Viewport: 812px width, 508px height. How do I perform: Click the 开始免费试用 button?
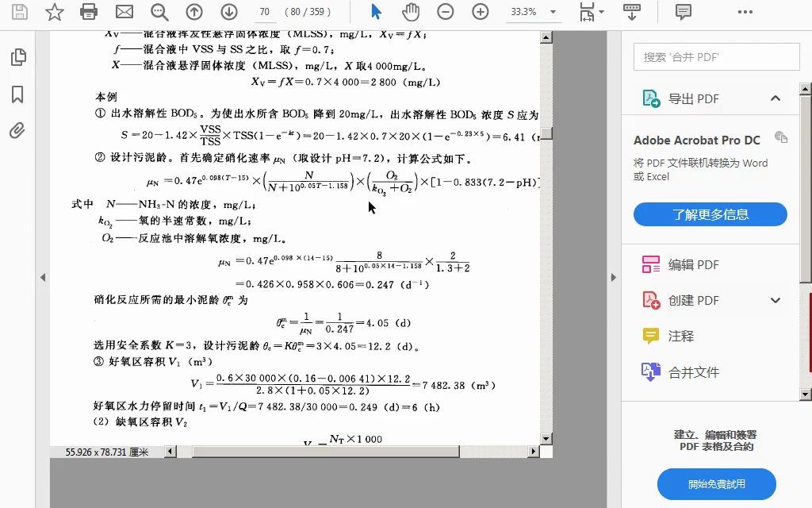pyautogui.click(x=714, y=483)
